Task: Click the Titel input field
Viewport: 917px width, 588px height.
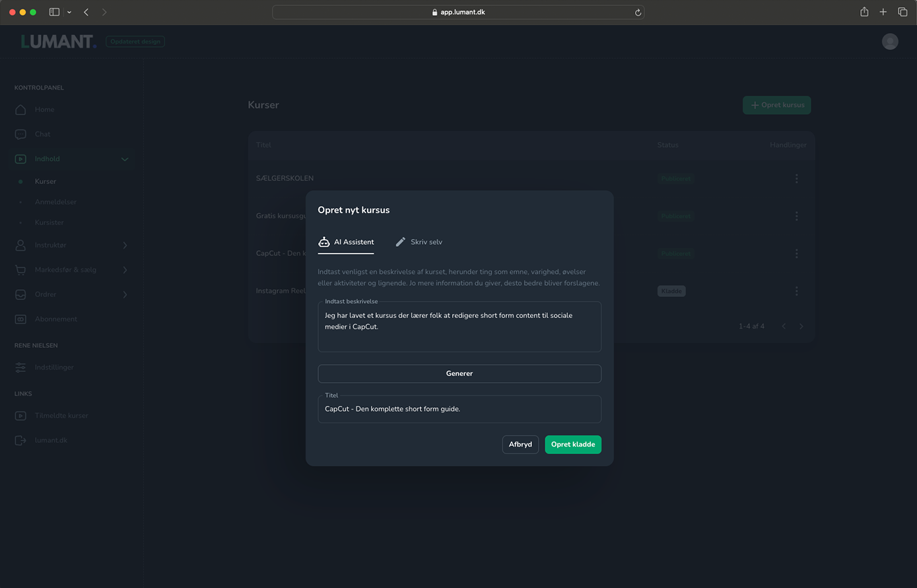Action: point(459,409)
